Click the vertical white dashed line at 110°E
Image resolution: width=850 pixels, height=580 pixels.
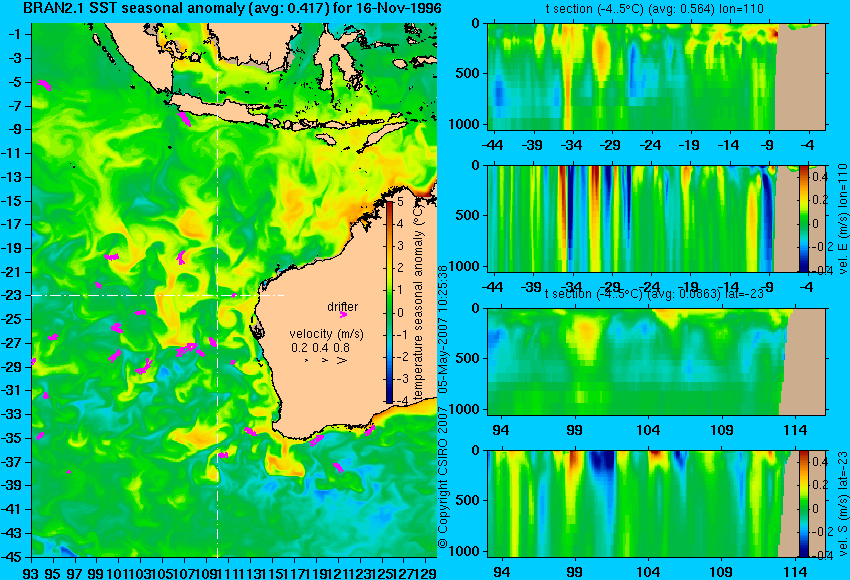[x=217, y=290]
